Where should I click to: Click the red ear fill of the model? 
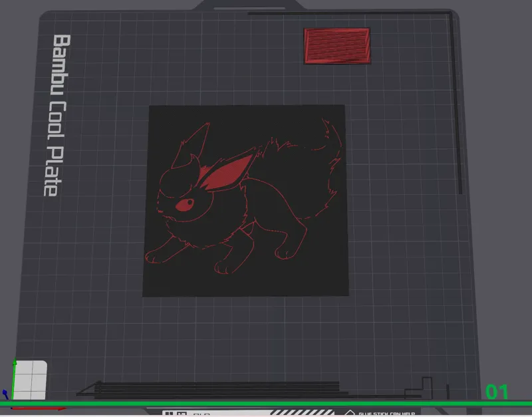click(228, 174)
